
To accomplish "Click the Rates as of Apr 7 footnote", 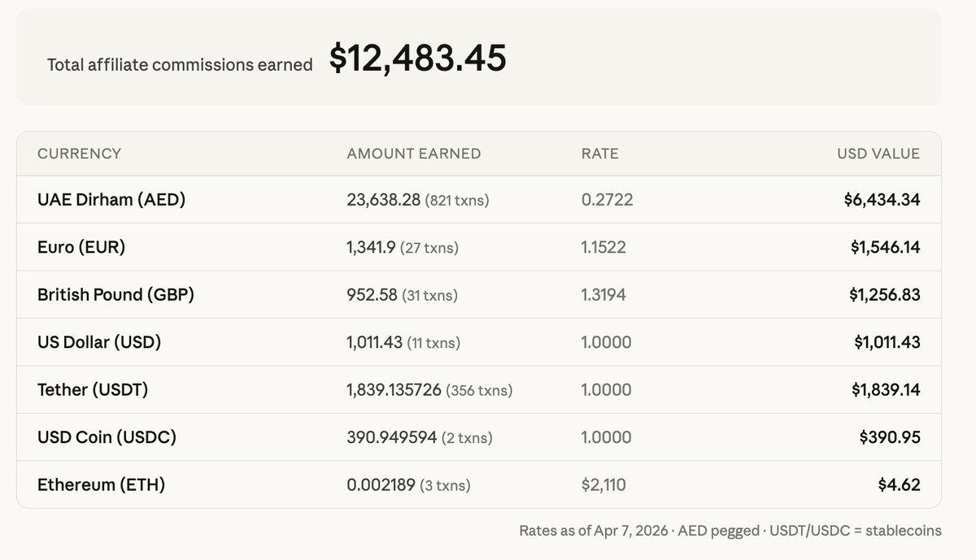I will tap(730, 531).
